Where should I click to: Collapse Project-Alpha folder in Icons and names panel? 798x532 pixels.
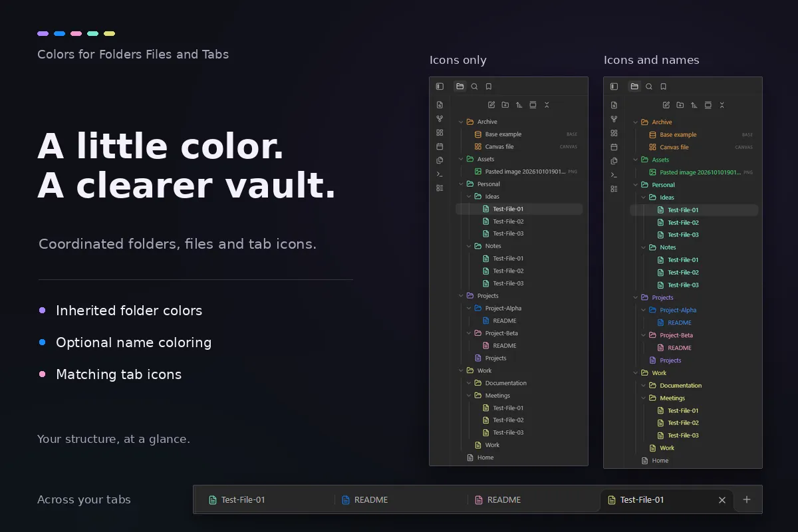point(643,310)
